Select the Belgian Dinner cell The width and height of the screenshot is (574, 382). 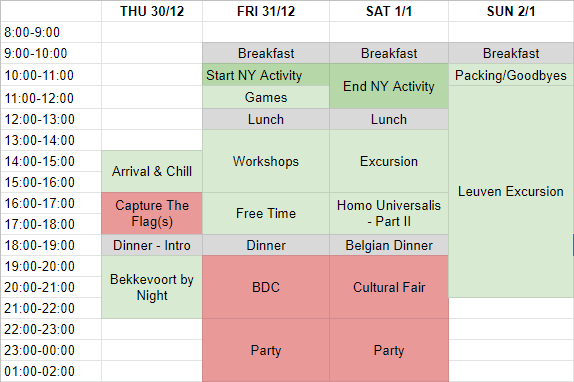pos(389,245)
